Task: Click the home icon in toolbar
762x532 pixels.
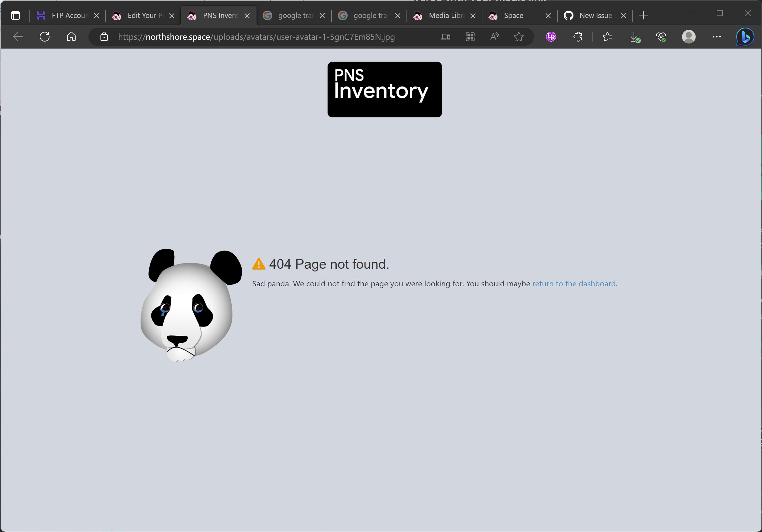Action: pyautogui.click(x=71, y=36)
